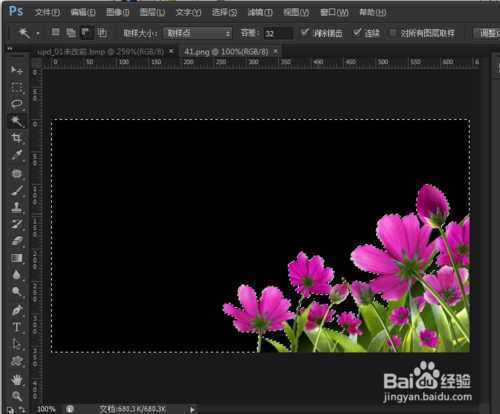Open the 选择(S) menu

click(225, 13)
